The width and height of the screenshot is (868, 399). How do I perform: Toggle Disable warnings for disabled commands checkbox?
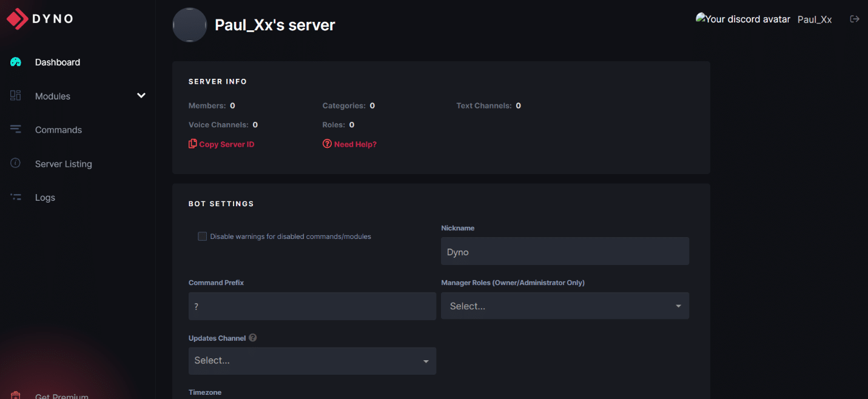coord(203,236)
